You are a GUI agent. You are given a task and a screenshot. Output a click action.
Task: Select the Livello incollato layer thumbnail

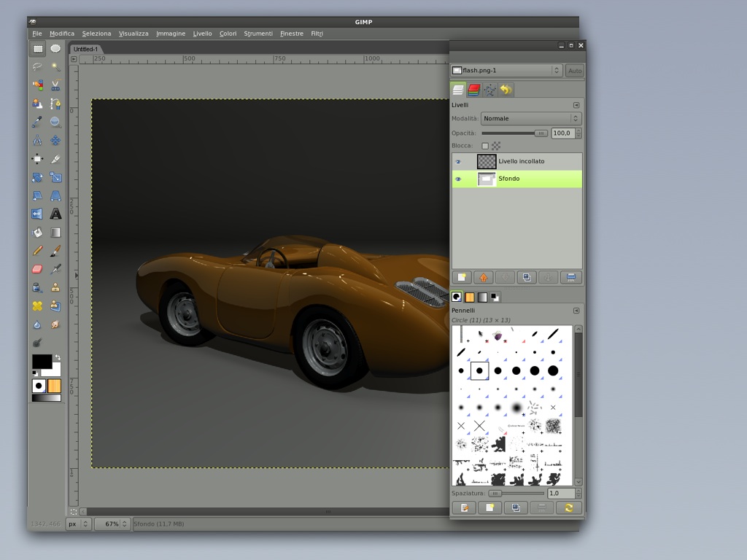pos(487,162)
